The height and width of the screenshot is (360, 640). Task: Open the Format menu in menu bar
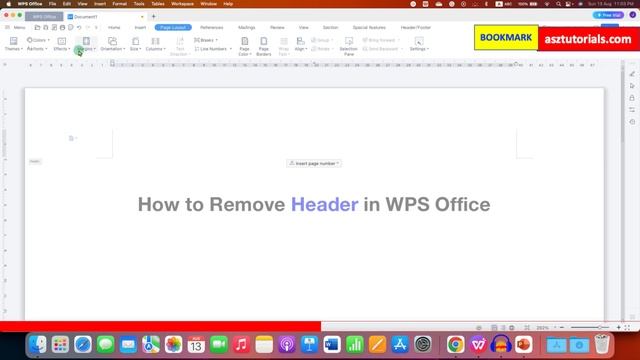pyautogui.click(x=120, y=4)
